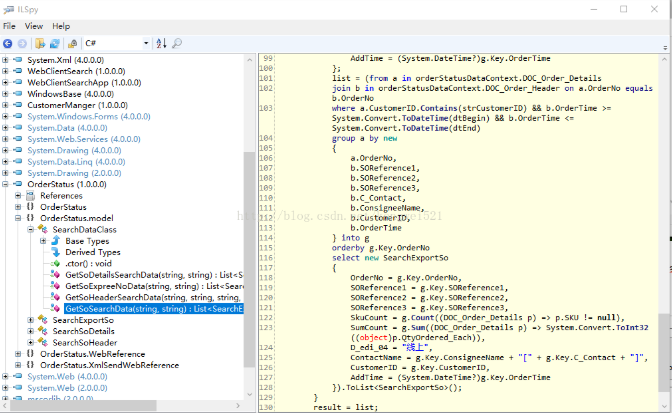Click the OrderStatus.model namespace braces icon
This screenshot has height=413, width=672.
(30, 218)
